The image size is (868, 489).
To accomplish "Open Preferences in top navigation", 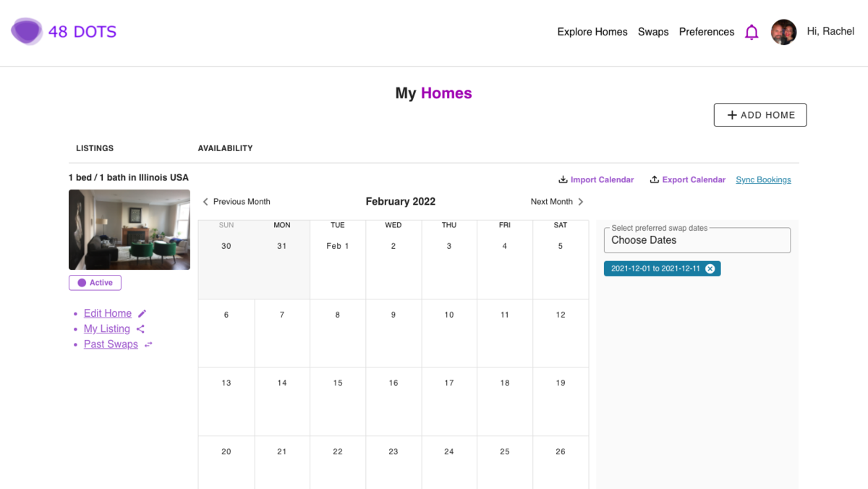I will [x=707, y=32].
